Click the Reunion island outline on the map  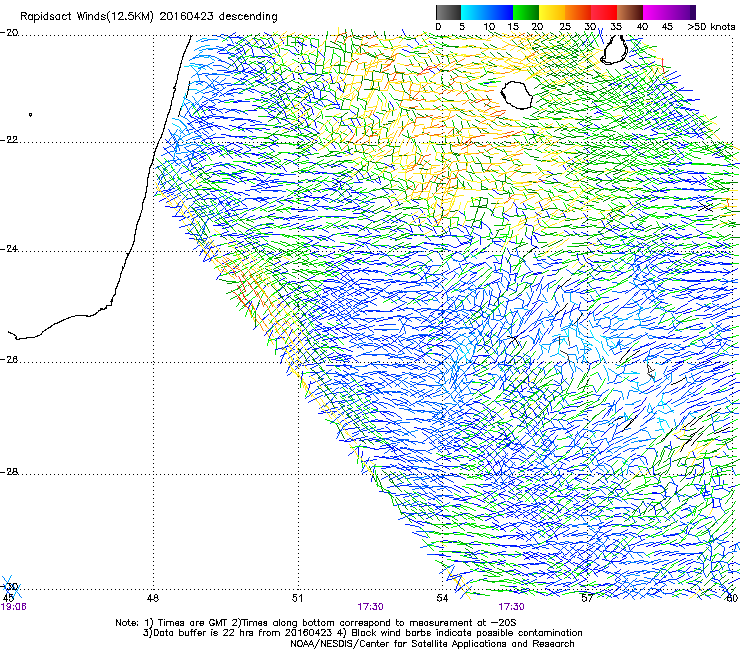[x=516, y=95]
